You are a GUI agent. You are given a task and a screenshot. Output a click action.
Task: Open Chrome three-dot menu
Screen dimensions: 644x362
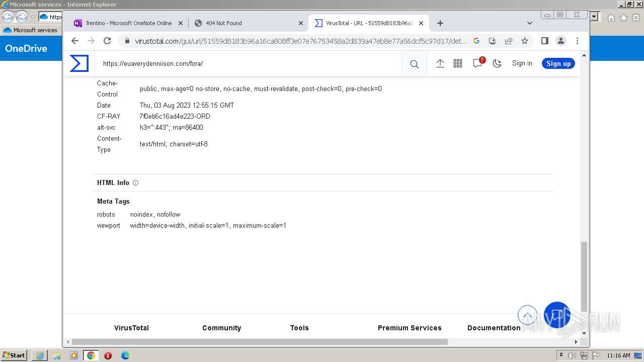(x=577, y=41)
